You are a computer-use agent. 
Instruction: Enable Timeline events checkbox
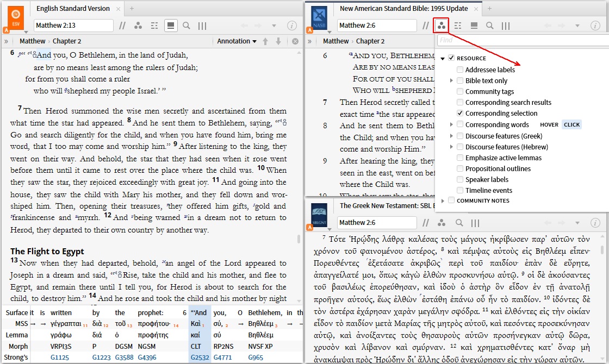[x=460, y=190]
